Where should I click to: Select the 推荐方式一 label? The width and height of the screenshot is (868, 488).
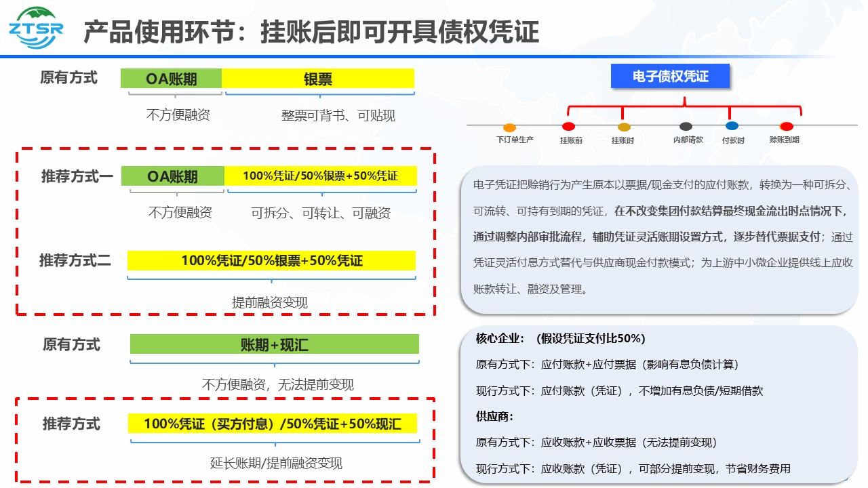click(77, 177)
